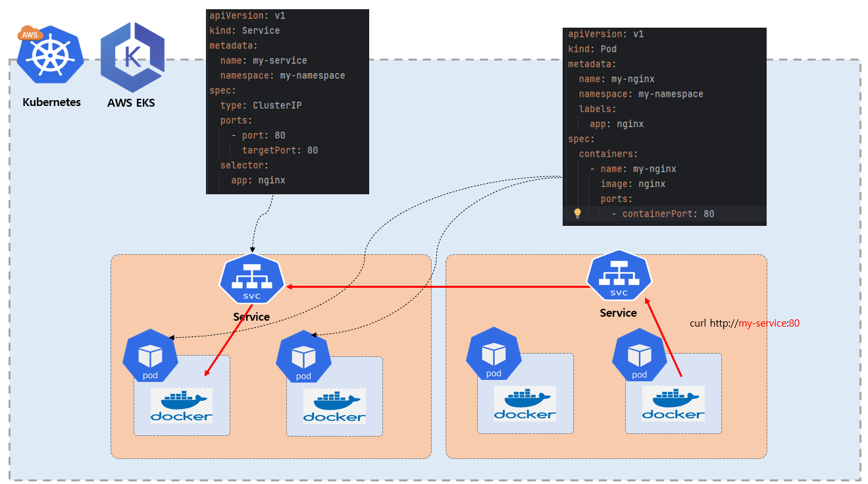Click the pod icon the red arrow points to
The width and height of the screenshot is (868, 484).
point(150,357)
